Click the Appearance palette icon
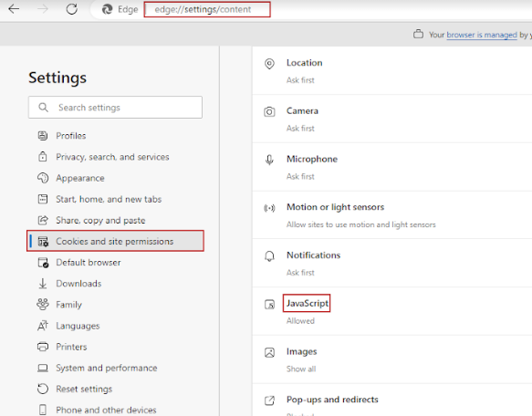The height and width of the screenshot is (416, 532). click(43, 178)
